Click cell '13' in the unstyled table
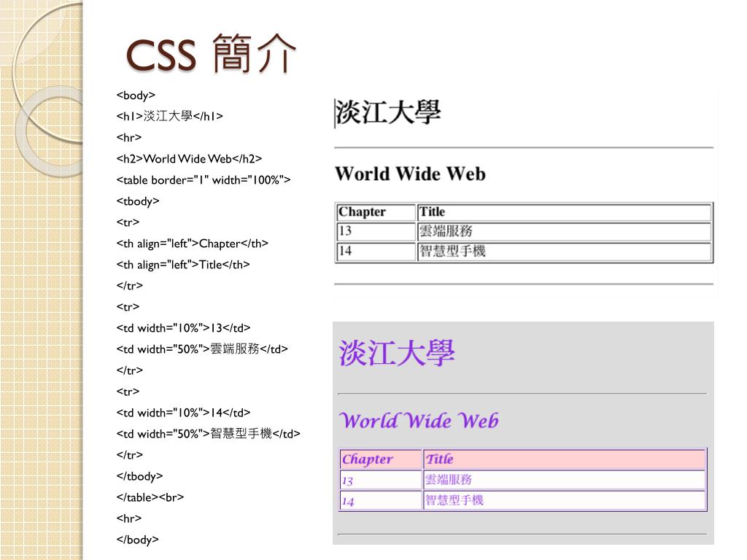This screenshot has width=747, height=560. click(x=376, y=231)
